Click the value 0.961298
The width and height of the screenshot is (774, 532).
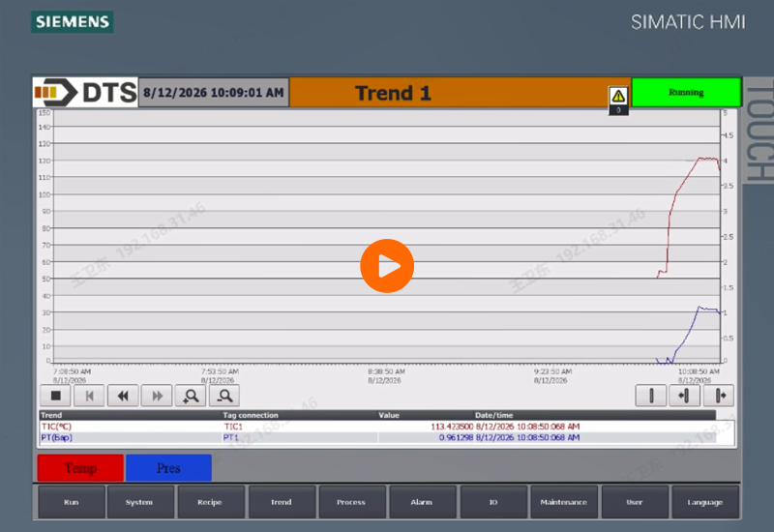[x=456, y=438]
